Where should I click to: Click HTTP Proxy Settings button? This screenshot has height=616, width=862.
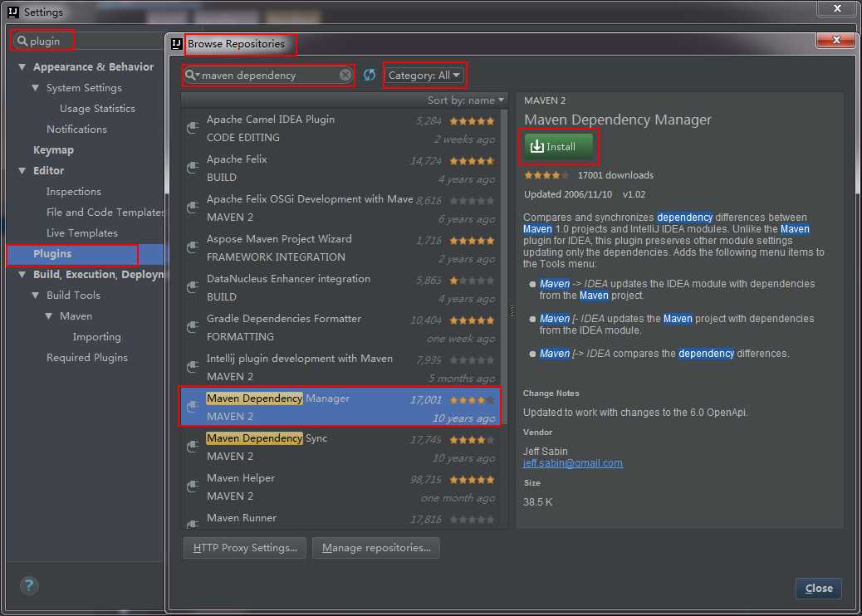coord(245,548)
